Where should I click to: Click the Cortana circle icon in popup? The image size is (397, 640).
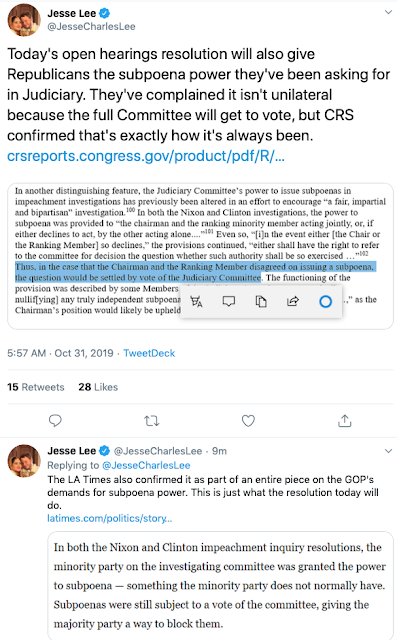coord(325,302)
